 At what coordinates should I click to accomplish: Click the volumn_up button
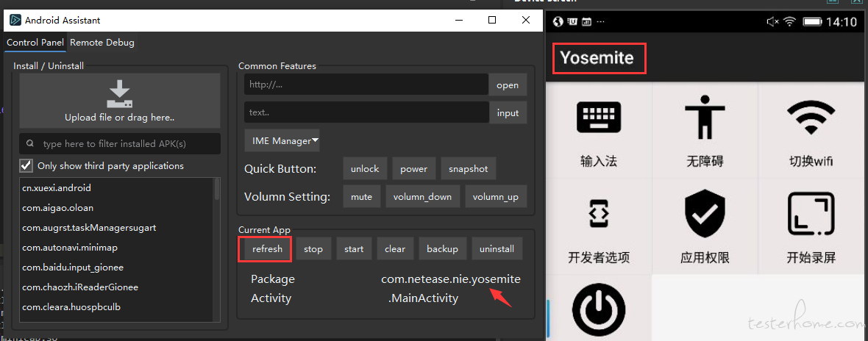[496, 196]
